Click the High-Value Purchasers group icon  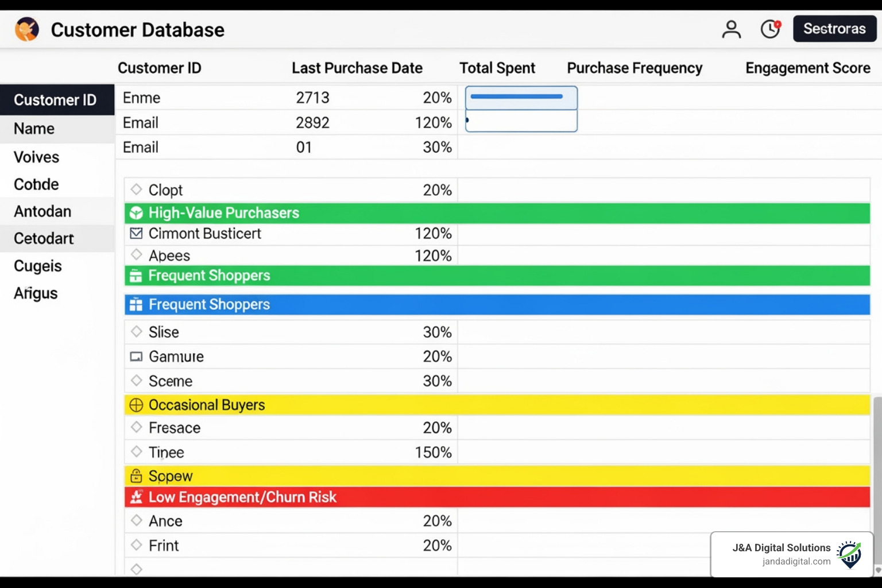click(x=136, y=213)
